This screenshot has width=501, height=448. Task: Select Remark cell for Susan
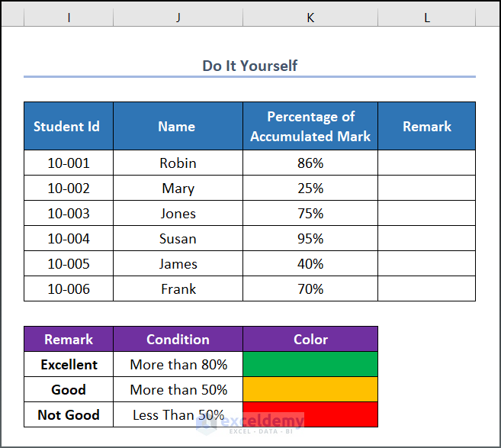(426, 238)
